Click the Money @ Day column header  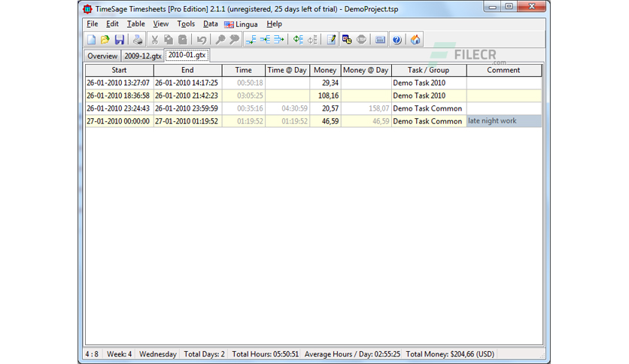[x=366, y=70]
